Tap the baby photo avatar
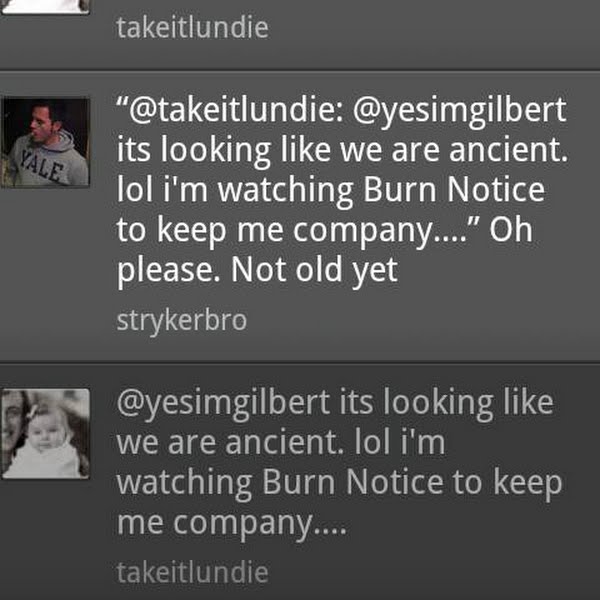600x600 pixels. (x=45, y=433)
